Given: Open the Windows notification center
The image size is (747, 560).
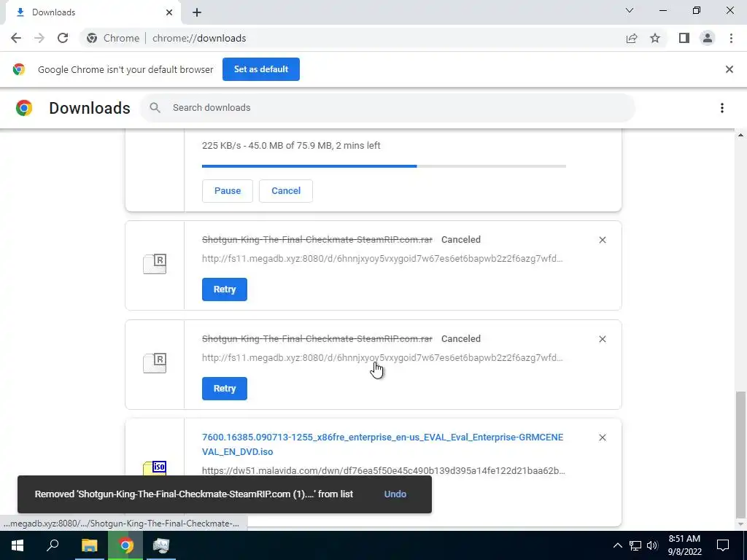Looking at the screenshot, I should pos(723,545).
